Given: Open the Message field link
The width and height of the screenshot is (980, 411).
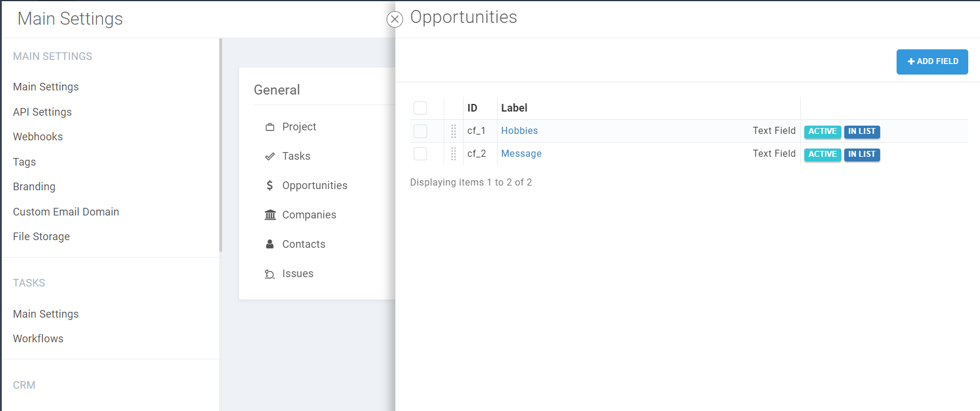Looking at the screenshot, I should (x=521, y=154).
